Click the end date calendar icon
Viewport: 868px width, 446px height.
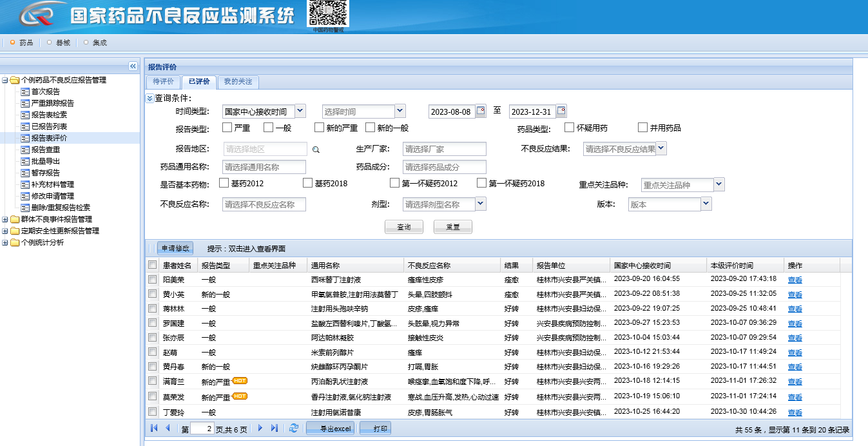coord(561,111)
